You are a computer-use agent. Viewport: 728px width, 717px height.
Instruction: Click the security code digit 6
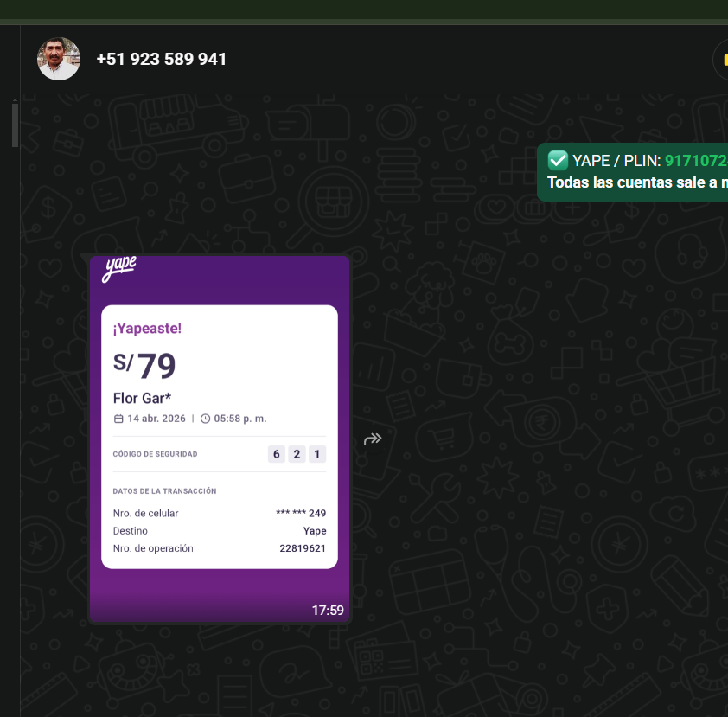coord(277,454)
